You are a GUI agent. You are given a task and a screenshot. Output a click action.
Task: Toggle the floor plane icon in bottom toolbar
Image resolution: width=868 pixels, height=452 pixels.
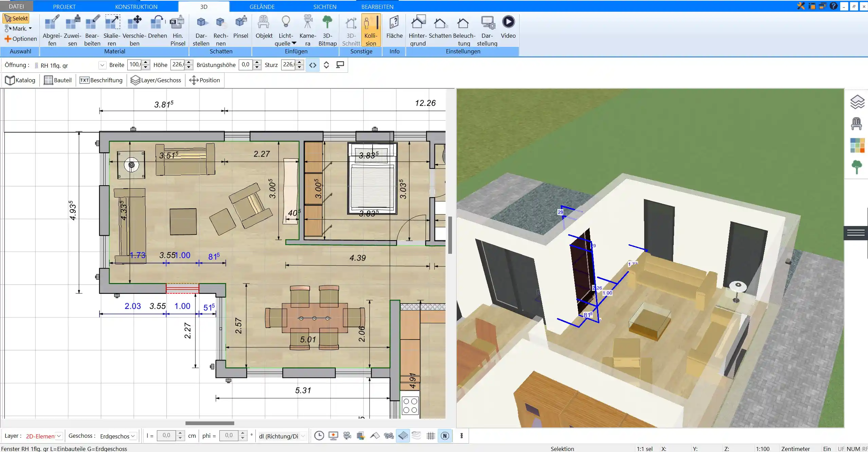[403, 436]
